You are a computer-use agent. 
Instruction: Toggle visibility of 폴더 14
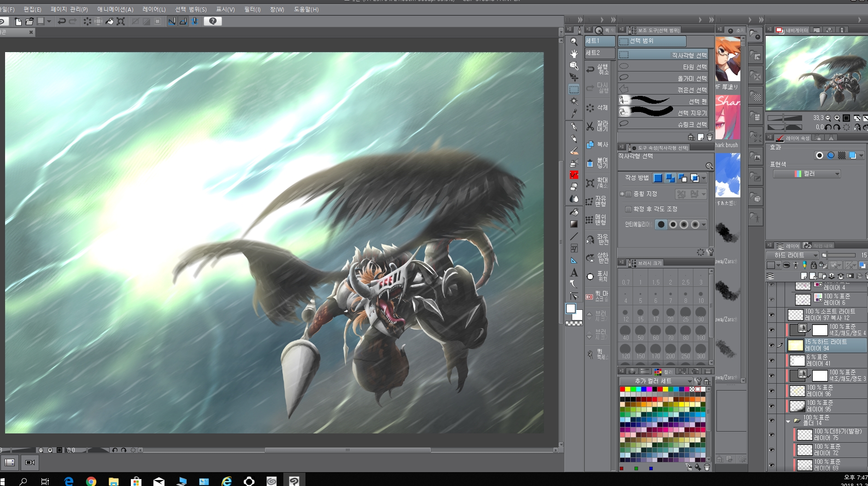click(x=771, y=420)
